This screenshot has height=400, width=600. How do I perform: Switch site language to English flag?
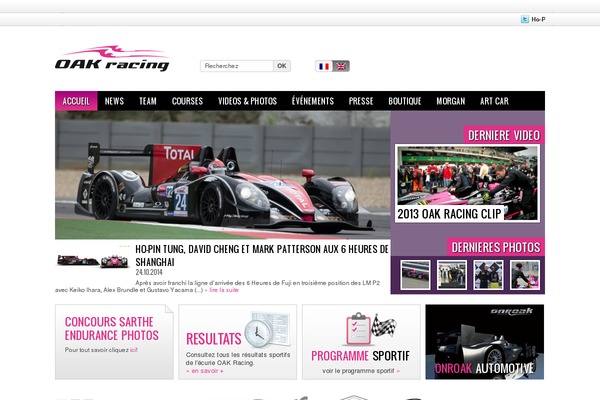(x=341, y=66)
